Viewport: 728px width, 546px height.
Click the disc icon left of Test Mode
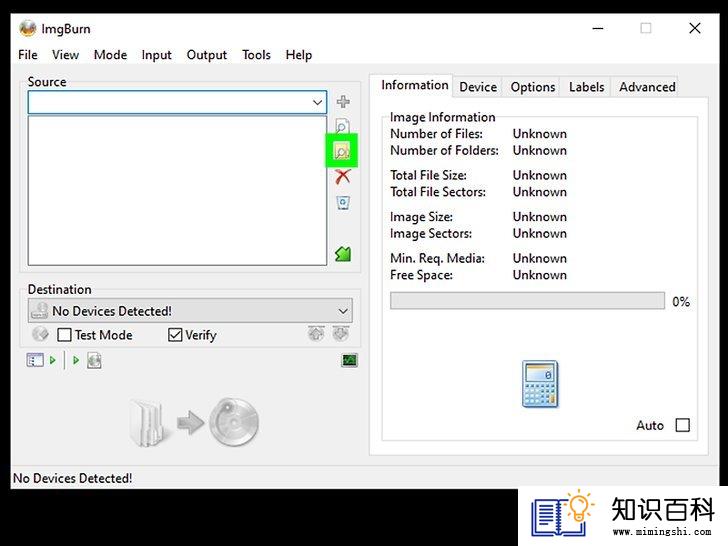(x=40, y=334)
